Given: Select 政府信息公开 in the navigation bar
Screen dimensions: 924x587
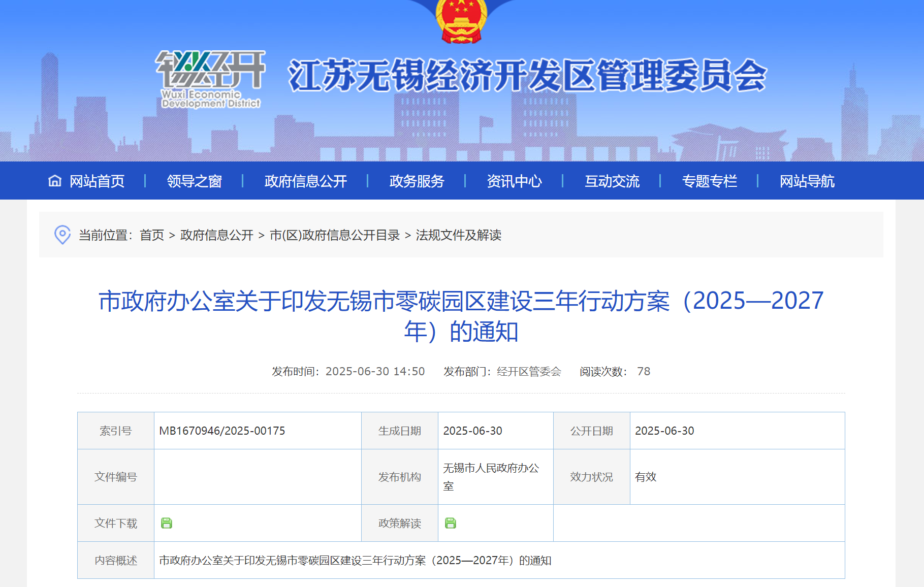Looking at the screenshot, I should click(305, 181).
